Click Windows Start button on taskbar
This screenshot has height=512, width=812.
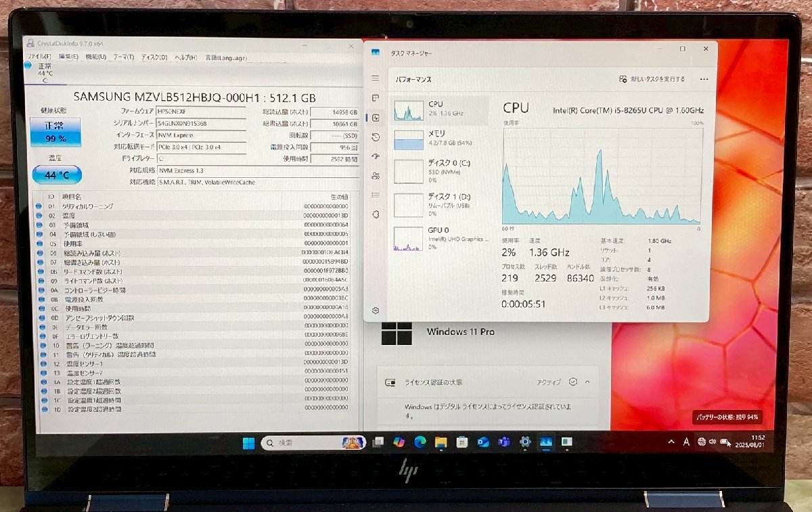pos(249,442)
